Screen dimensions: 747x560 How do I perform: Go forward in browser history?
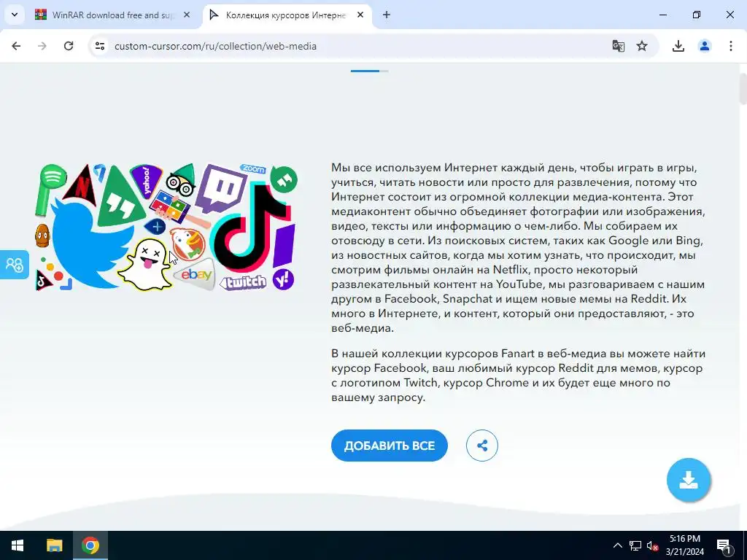click(42, 46)
